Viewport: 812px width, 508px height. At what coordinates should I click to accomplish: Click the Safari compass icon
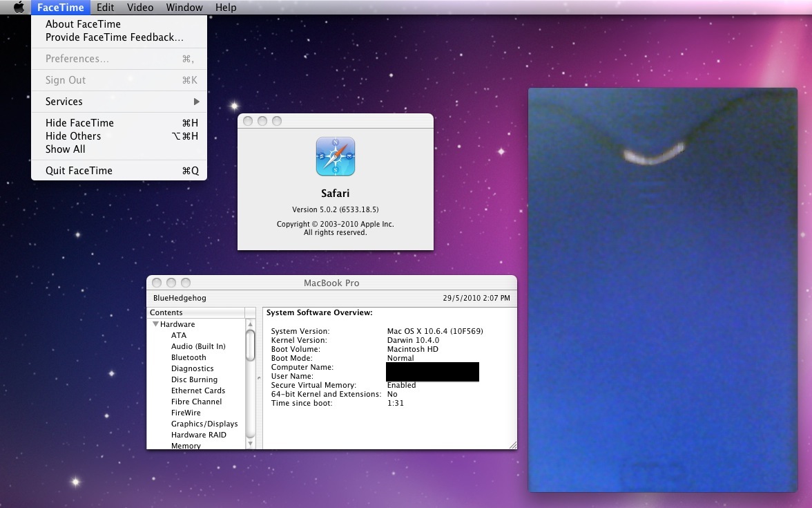[336, 156]
